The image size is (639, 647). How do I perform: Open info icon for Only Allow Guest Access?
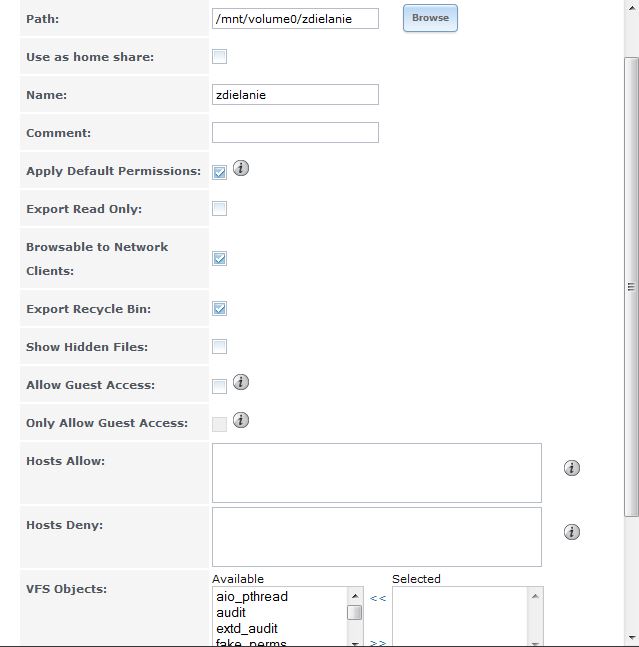coord(241,420)
